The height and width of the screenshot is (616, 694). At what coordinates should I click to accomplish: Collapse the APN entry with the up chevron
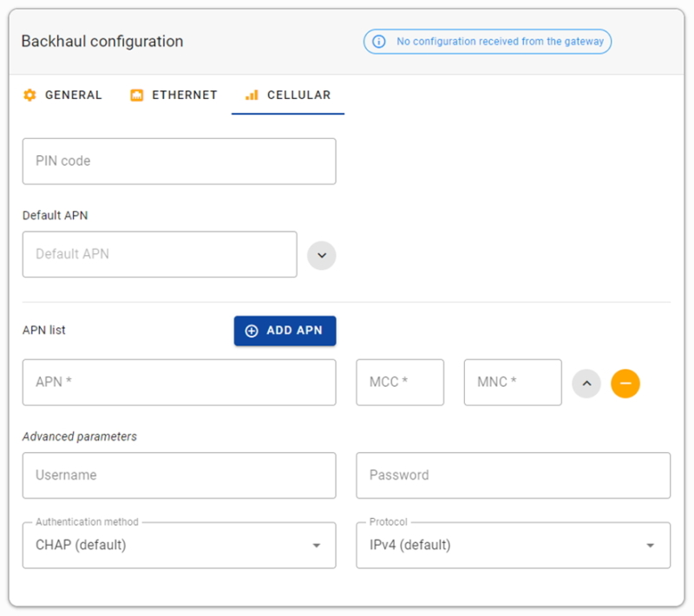tap(586, 382)
